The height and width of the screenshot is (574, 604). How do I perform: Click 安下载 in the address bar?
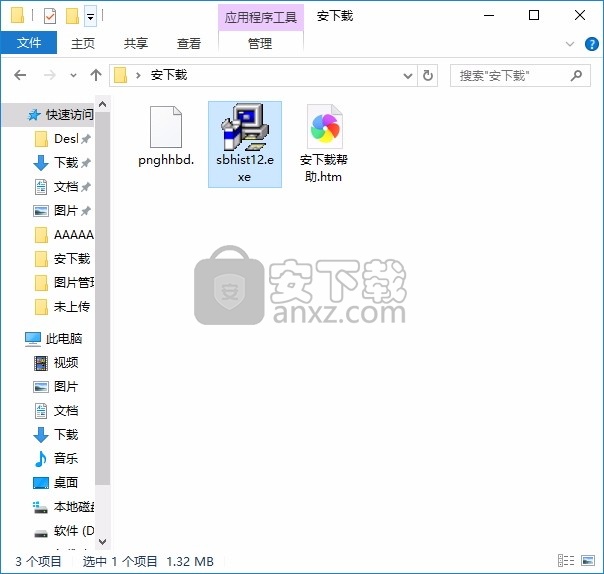[x=169, y=75]
